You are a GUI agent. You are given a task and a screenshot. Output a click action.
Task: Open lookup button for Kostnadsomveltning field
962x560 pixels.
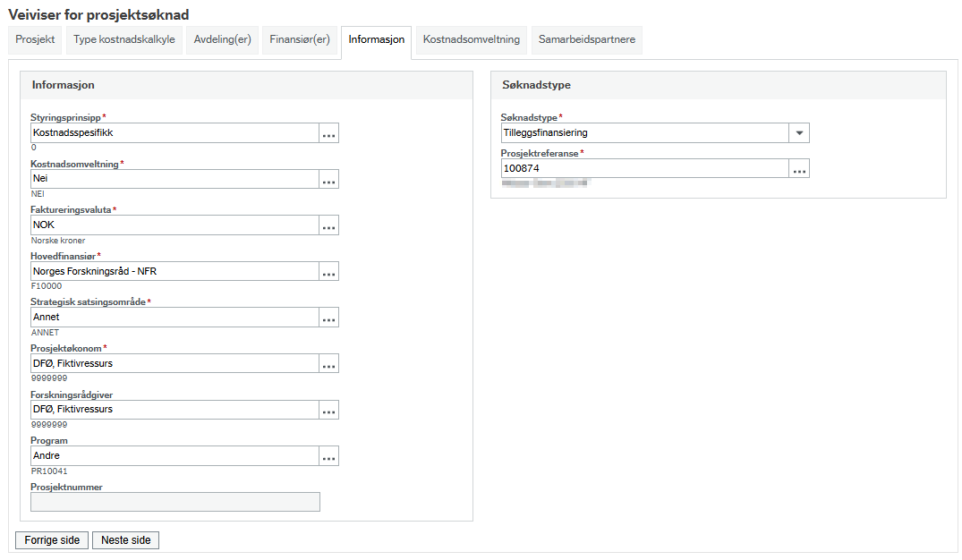pyautogui.click(x=328, y=179)
